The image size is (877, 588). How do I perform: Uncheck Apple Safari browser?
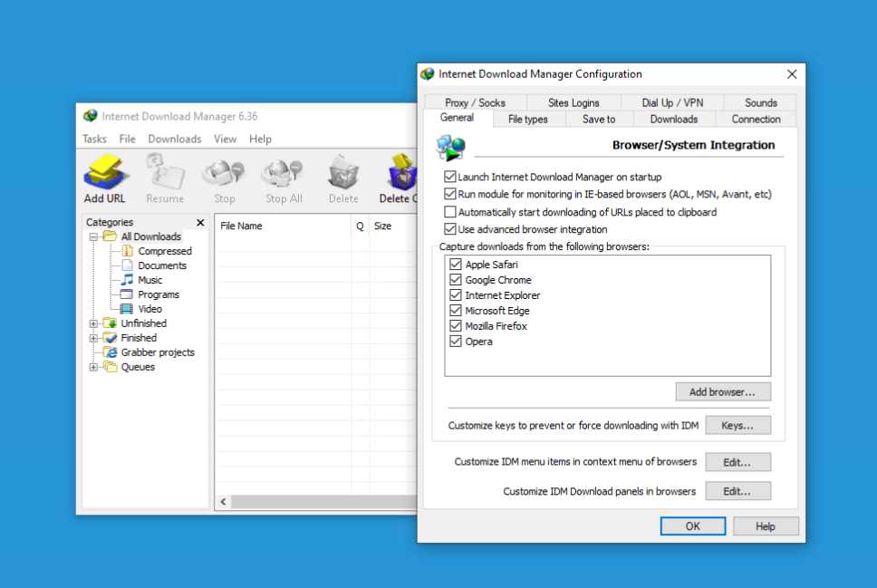456,264
